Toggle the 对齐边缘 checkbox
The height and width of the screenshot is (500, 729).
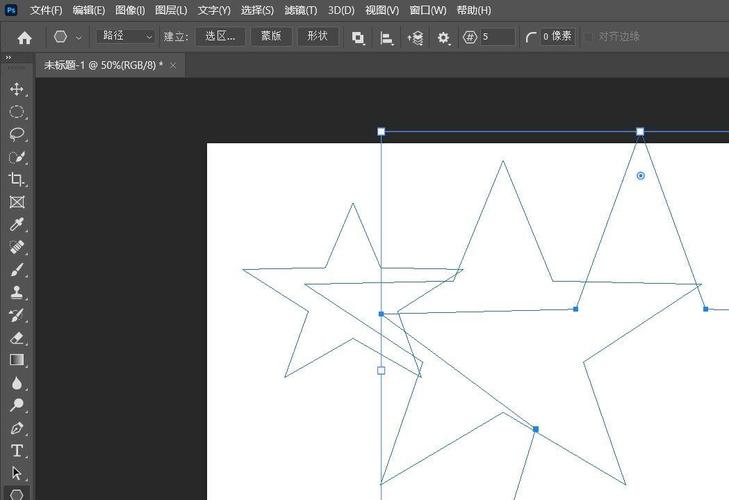(588, 37)
